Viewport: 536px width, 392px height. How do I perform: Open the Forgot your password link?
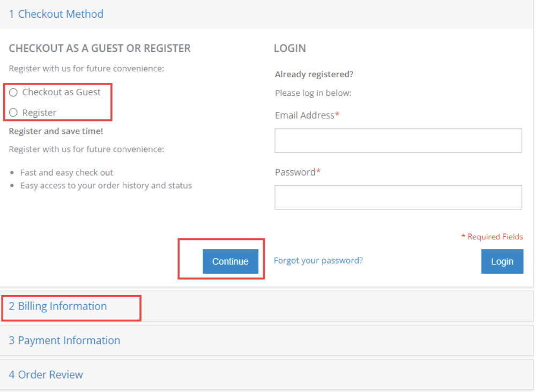[318, 260]
